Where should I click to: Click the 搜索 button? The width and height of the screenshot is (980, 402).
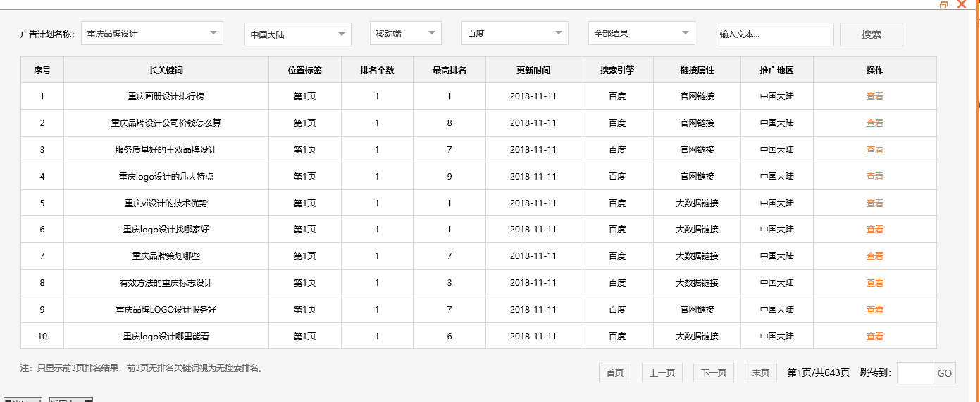[872, 34]
